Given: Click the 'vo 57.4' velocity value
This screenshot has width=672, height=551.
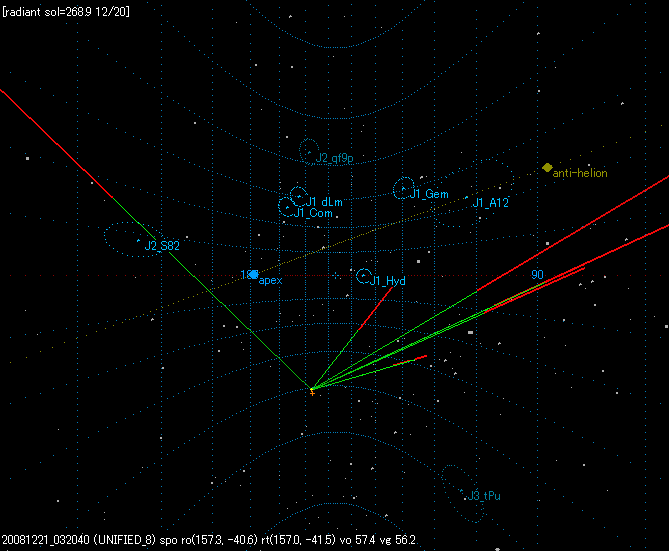Looking at the screenshot, I should (x=357, y=540).
